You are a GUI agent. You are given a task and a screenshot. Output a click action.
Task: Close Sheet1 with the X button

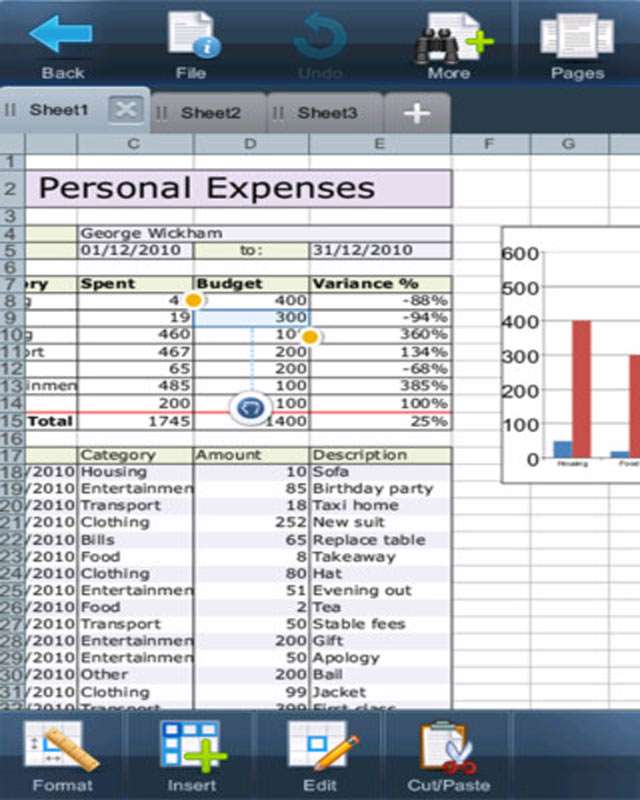[126, 110]
